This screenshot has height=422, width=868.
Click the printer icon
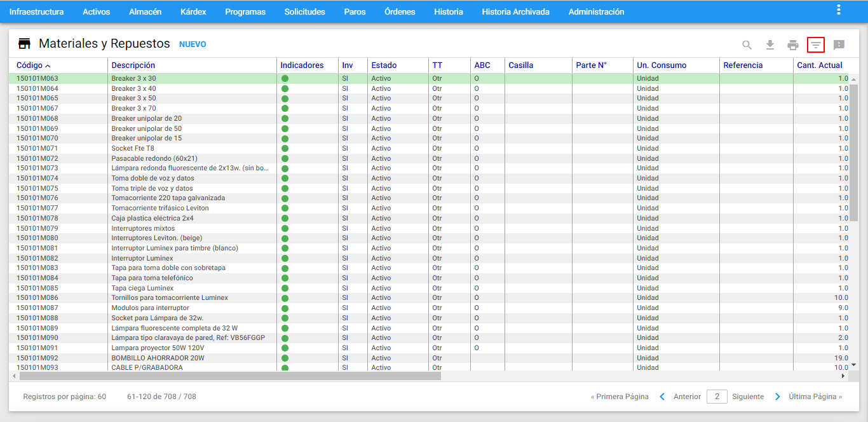(x=793, y=45)
